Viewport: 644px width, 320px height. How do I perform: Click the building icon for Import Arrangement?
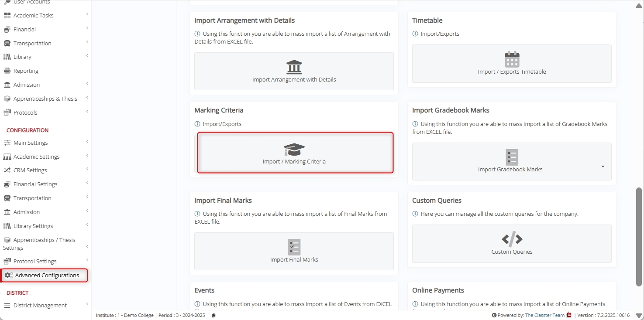[x=294, y=67]
